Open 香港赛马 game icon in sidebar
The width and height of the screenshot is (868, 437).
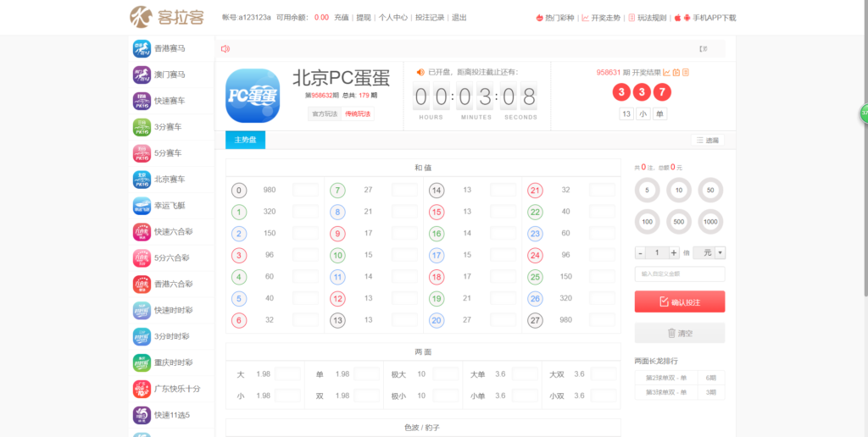click(x=142, y=49)
